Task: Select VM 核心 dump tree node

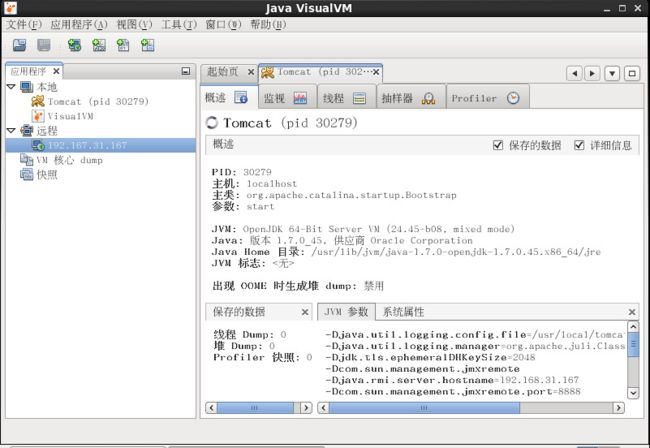Action: pyautogui.click(x=69, y=160)
